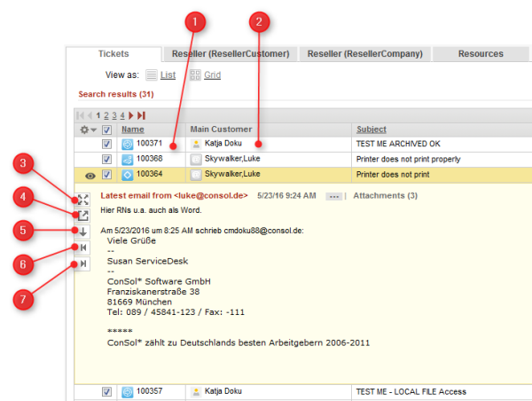Toggle the select-all header checkbox
This screenshot has width=532, height=401.
click(x=106, y=130)
